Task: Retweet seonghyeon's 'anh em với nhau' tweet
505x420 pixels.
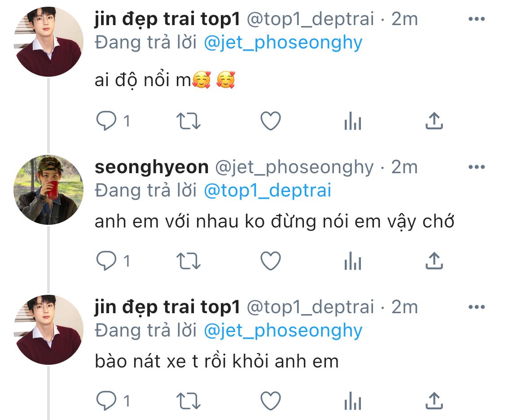Action: 189,261
